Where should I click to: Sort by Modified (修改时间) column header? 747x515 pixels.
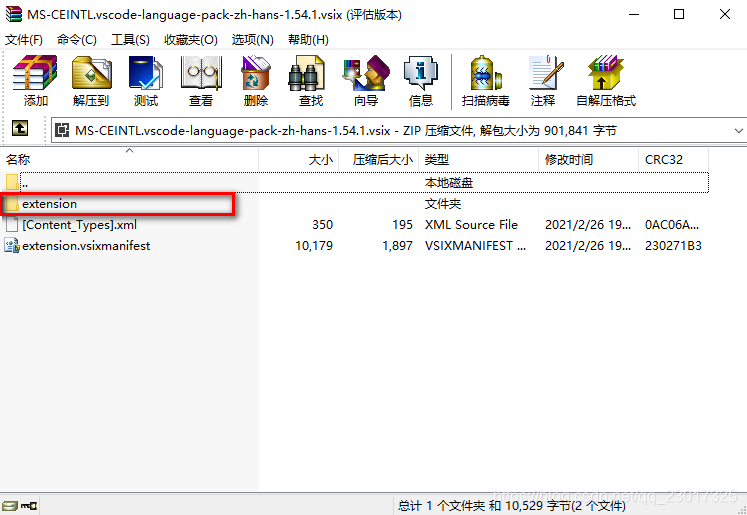(589, 160)
